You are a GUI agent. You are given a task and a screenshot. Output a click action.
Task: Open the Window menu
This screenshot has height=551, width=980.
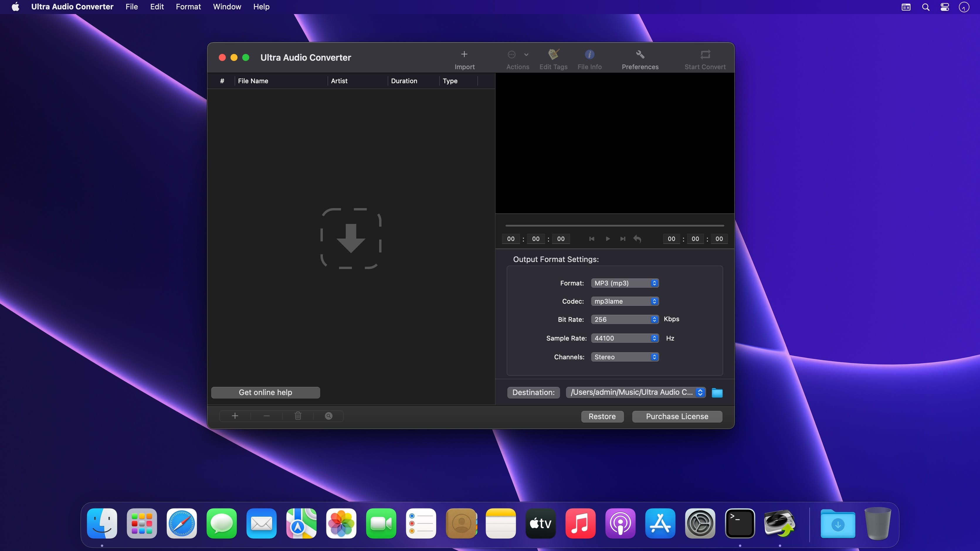[x=227, y=7]
